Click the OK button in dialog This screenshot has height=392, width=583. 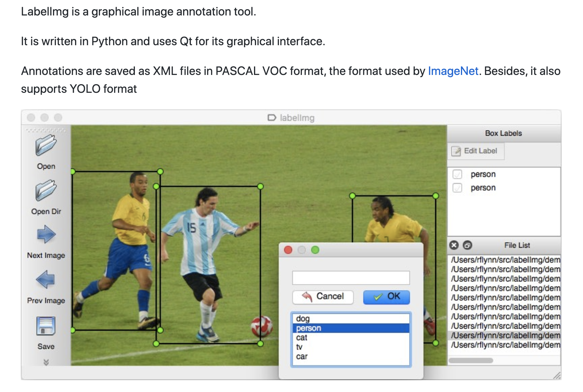(x=386, y=297)
